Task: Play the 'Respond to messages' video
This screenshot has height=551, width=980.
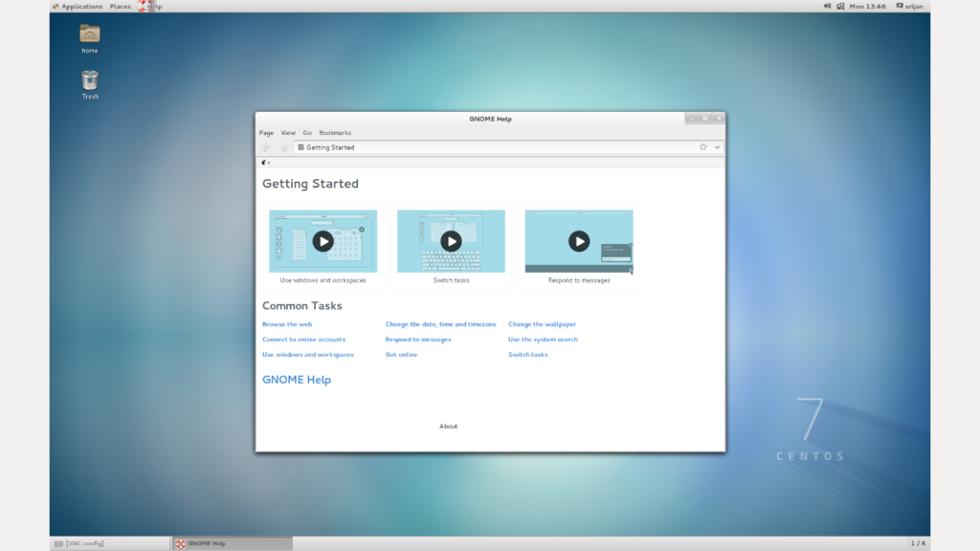Action: tap(579, 241)
